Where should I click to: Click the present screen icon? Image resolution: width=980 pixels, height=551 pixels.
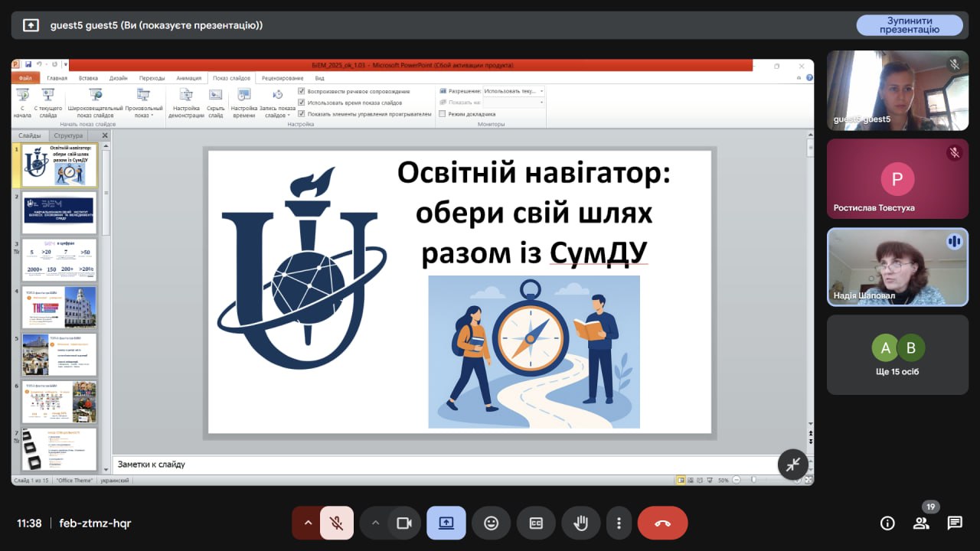tap(446, 523)
